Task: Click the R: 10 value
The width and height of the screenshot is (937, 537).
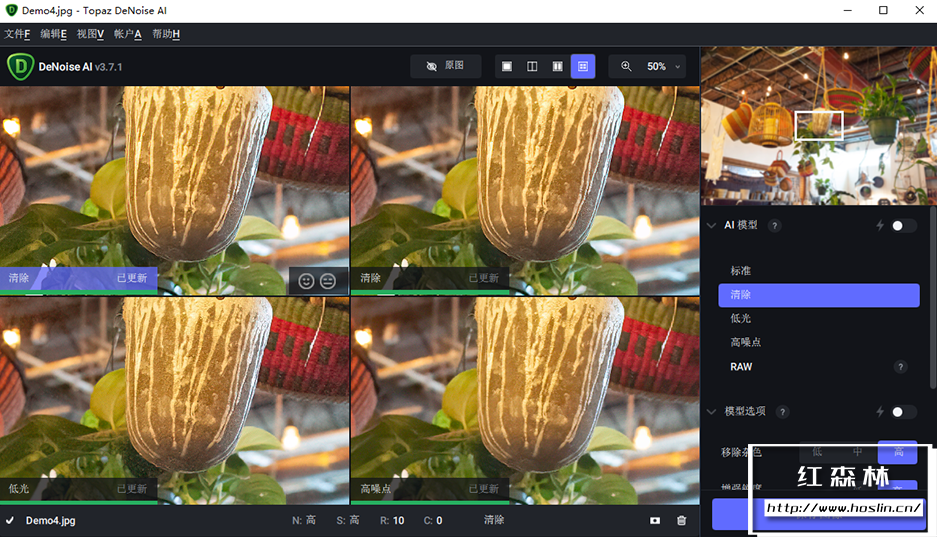Action: (392, 520)
